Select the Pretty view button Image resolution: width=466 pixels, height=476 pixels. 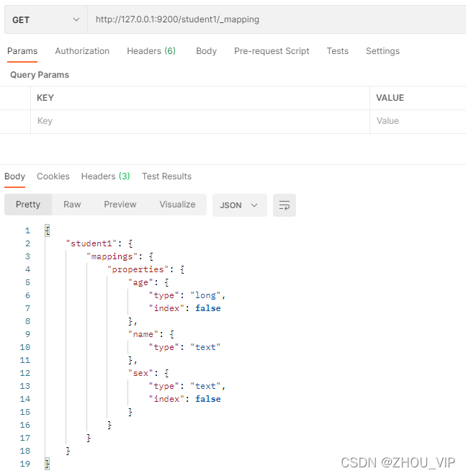coord(28,205)
